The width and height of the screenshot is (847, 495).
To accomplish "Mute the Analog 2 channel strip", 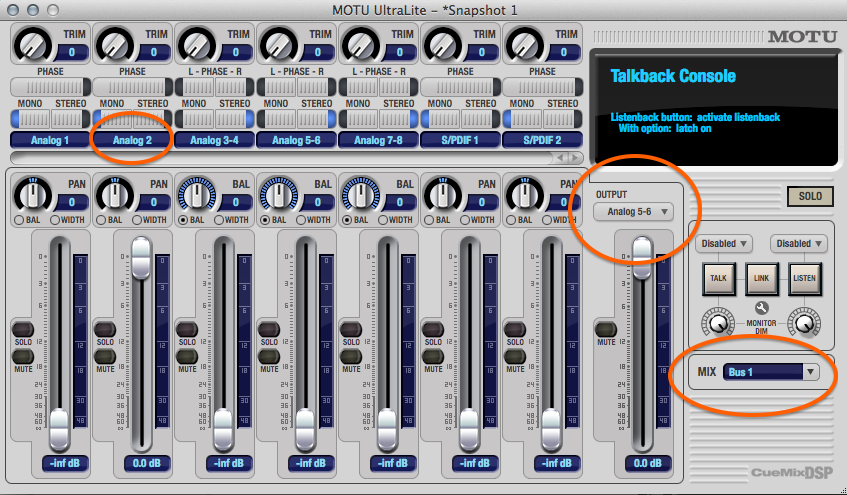I will click(x=106, y=356).
